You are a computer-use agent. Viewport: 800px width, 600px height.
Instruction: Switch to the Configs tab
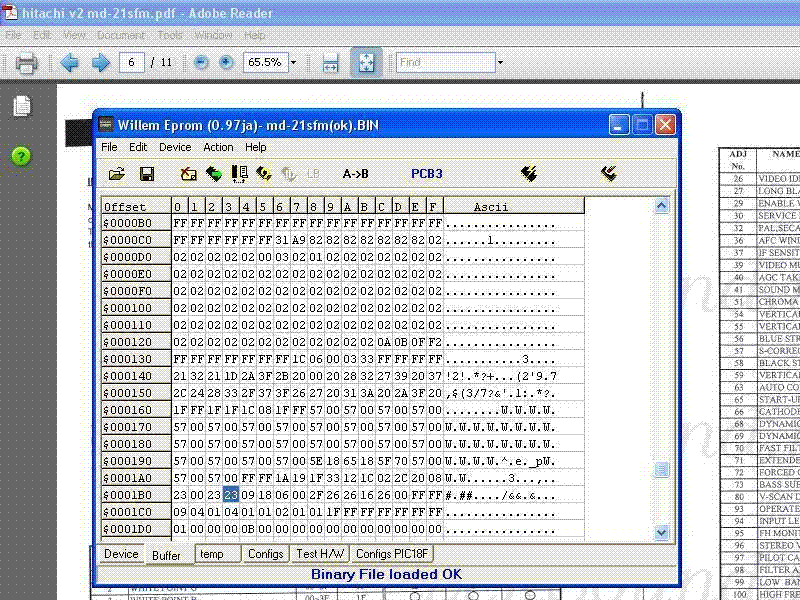pos(265,554)
